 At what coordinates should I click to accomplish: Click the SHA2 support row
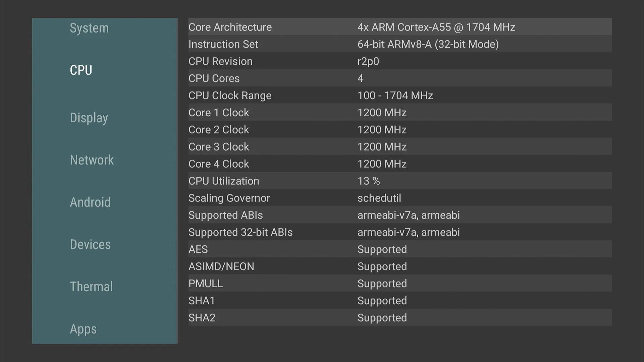point(399,318)
